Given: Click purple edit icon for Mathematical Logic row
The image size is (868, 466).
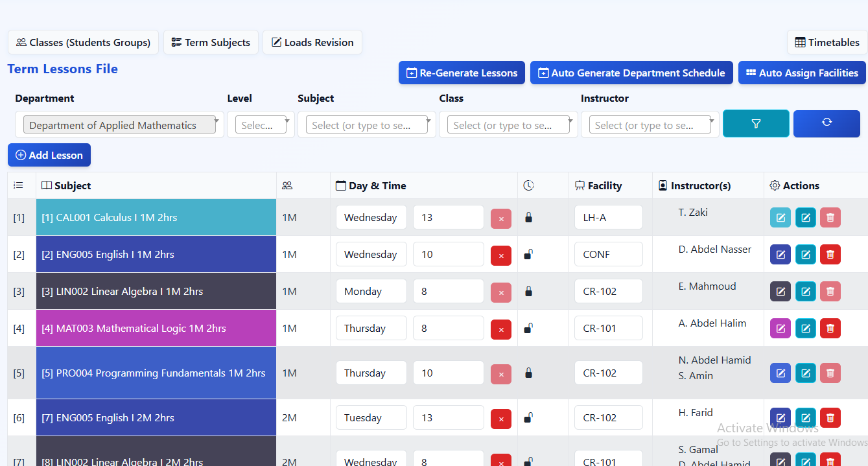Looking at the screenshot, I should pos(780,329).
